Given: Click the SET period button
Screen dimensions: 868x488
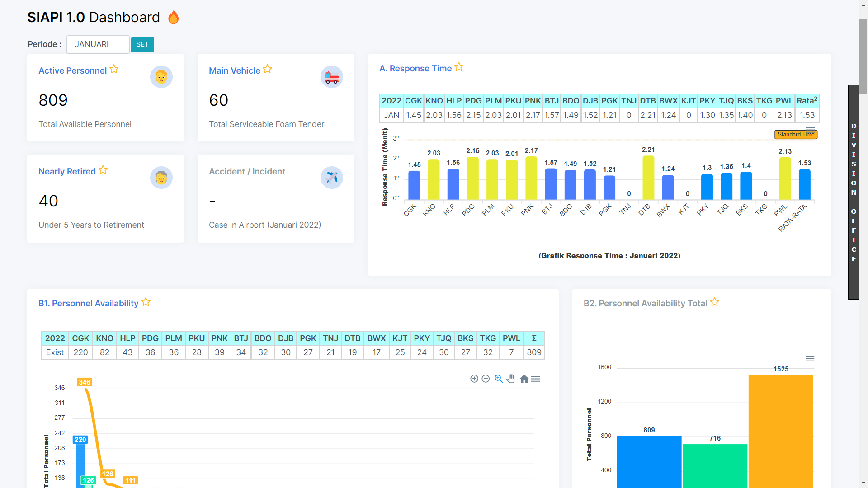Looking at the screenshot, I should pos(142,44).
